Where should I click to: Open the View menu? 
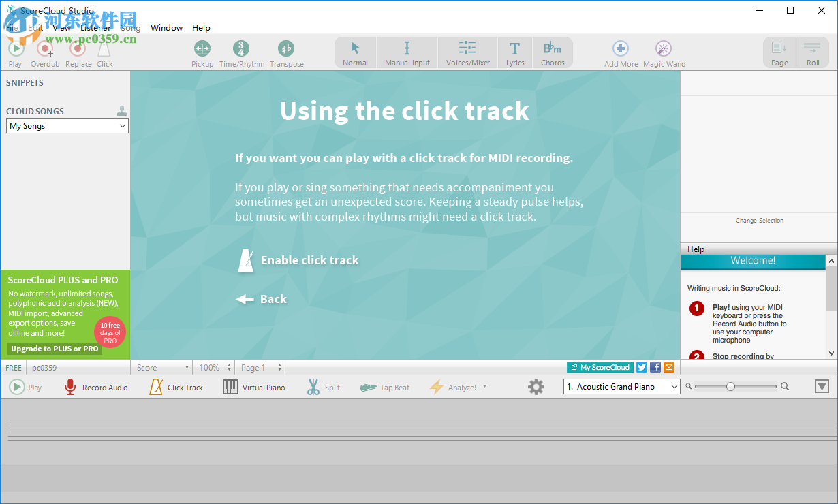[61, 28]
